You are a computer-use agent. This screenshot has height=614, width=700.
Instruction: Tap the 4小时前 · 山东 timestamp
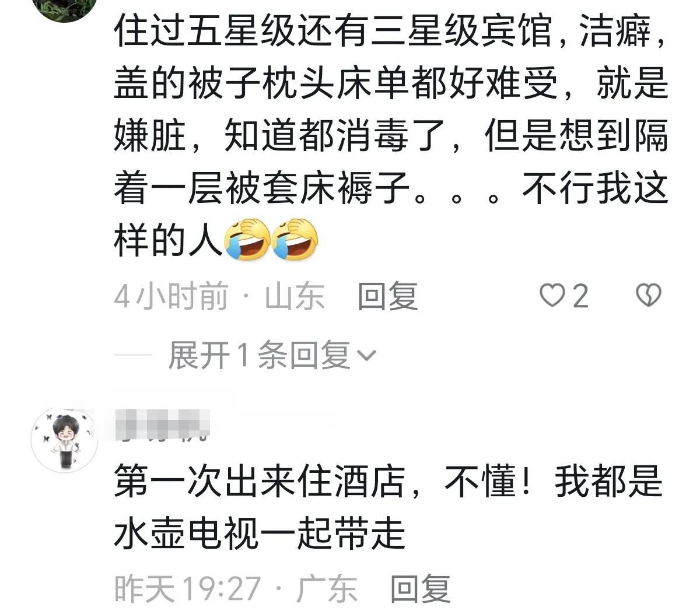coord(219,296)
